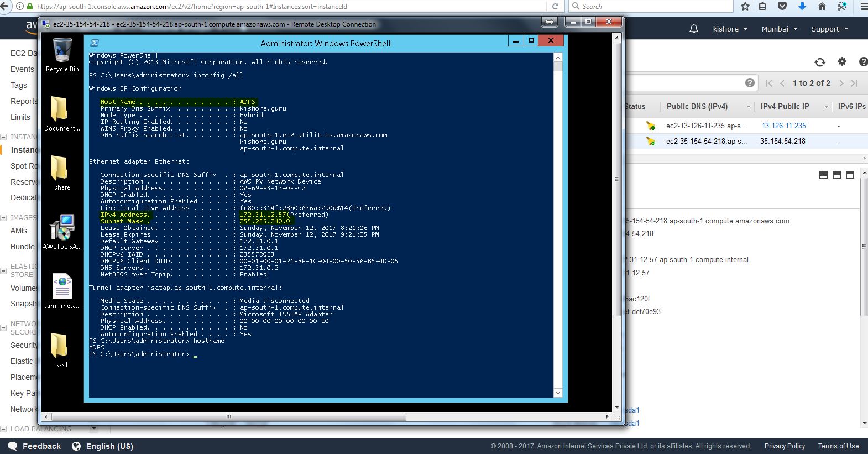Image resolution: width=868 pixels, height=454 pixels.
Task: Collapse the IMAGES sidebar section
Action: [4, 218]
